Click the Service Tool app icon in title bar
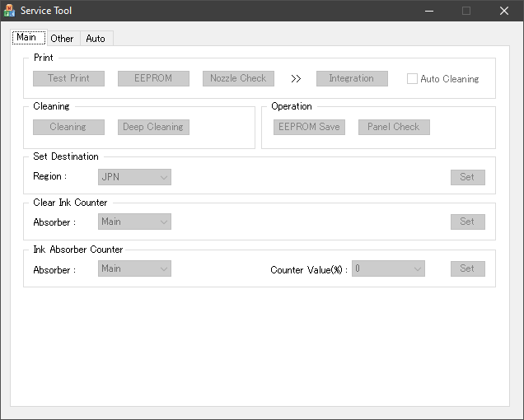524x420 pixels. (10, 11)
